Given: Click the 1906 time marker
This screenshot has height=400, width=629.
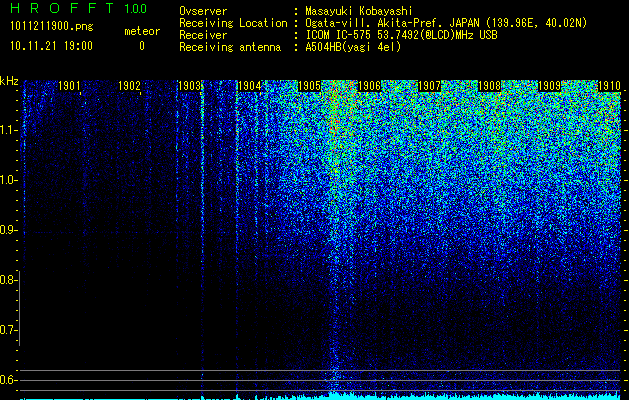Looking at the screenshot, I should (x=369, y=86).
